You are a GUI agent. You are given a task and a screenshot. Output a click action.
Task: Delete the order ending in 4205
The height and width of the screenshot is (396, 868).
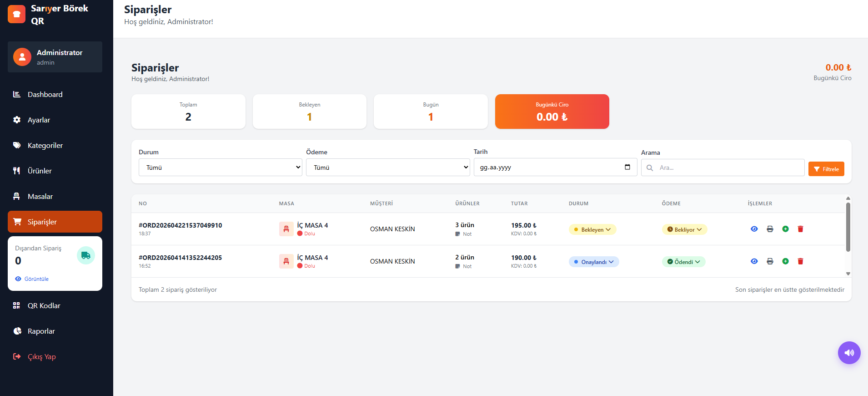pos(800,261)
